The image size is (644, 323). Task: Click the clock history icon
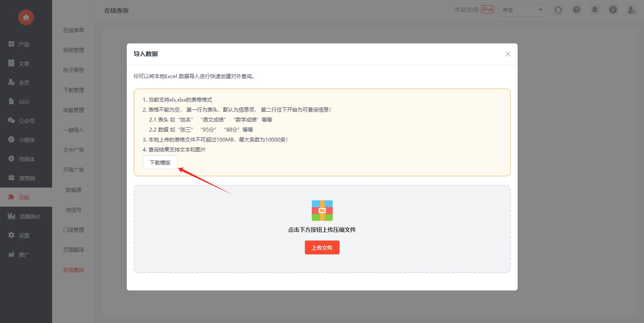pos(613,10)
